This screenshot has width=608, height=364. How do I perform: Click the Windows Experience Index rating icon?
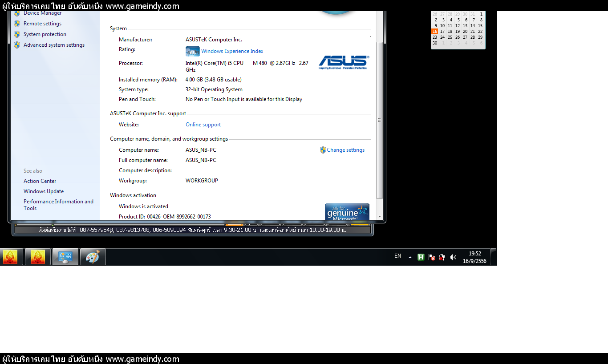coord(192,51)
